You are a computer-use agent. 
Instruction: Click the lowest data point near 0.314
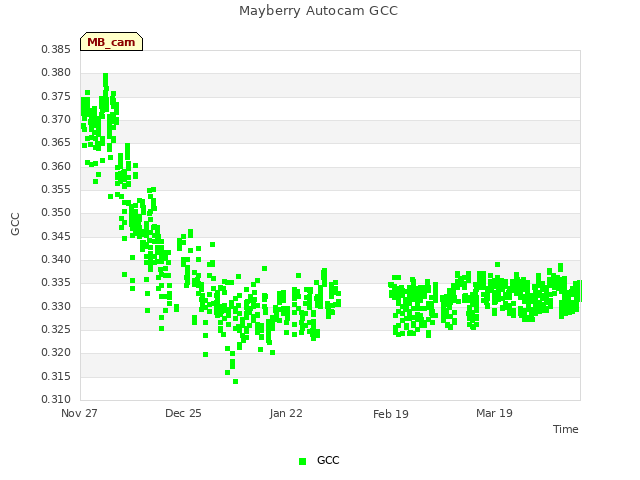[x=236, y=382]
